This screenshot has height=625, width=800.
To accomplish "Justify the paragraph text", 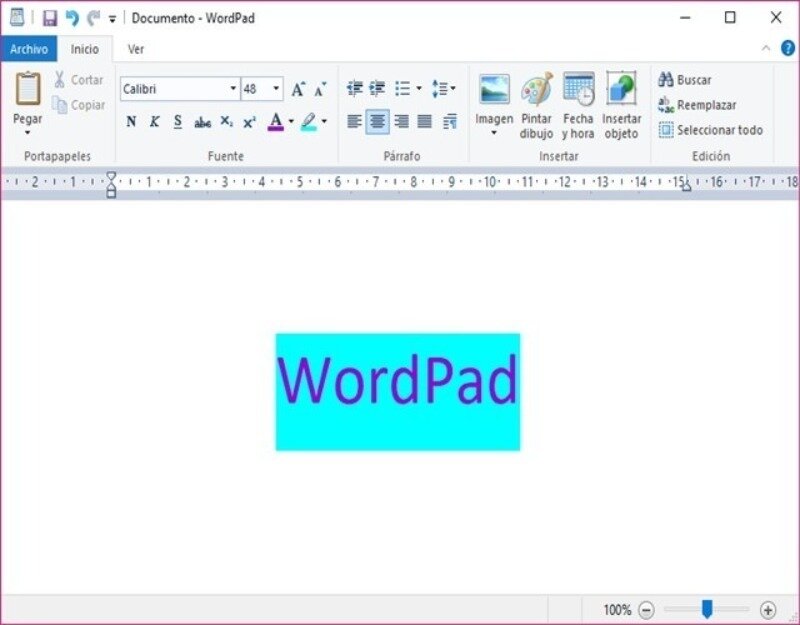I will pyautogui.click(x=424, y=121).
